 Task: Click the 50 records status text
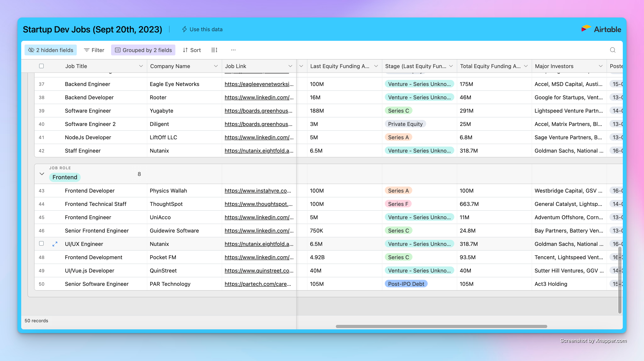[36, 321]
